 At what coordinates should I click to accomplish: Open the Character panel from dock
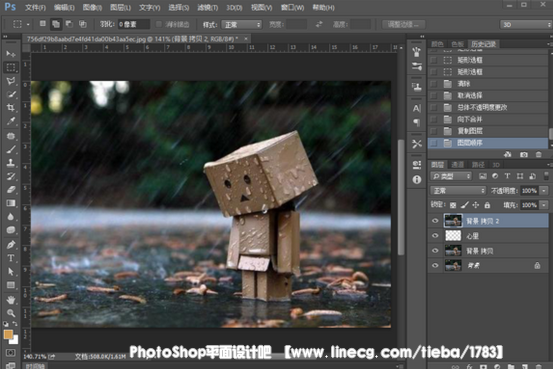[417, 108]
